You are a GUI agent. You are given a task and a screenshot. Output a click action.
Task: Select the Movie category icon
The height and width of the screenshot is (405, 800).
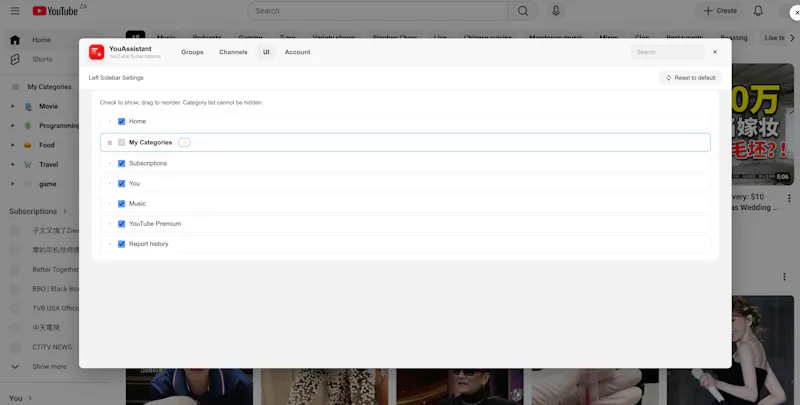(28, 107)
